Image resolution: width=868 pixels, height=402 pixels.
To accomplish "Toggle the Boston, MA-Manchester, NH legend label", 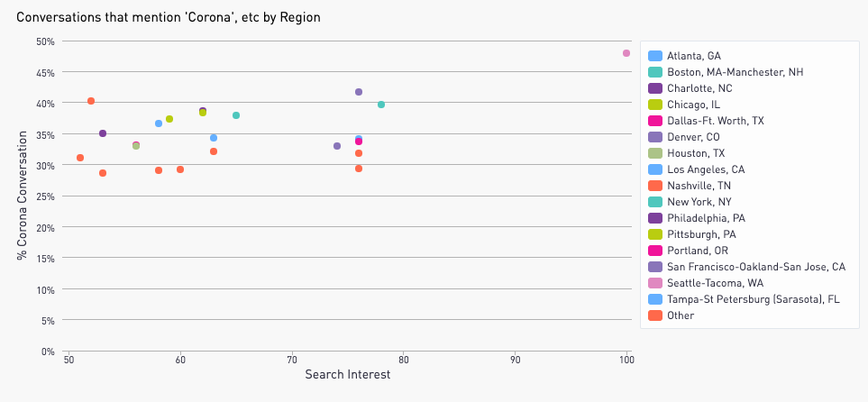I will (735, 72).
